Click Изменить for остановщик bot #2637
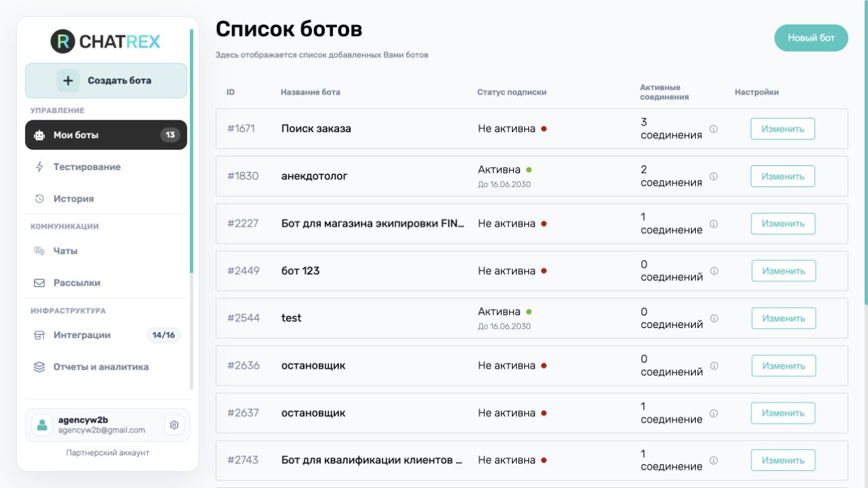 783,413
